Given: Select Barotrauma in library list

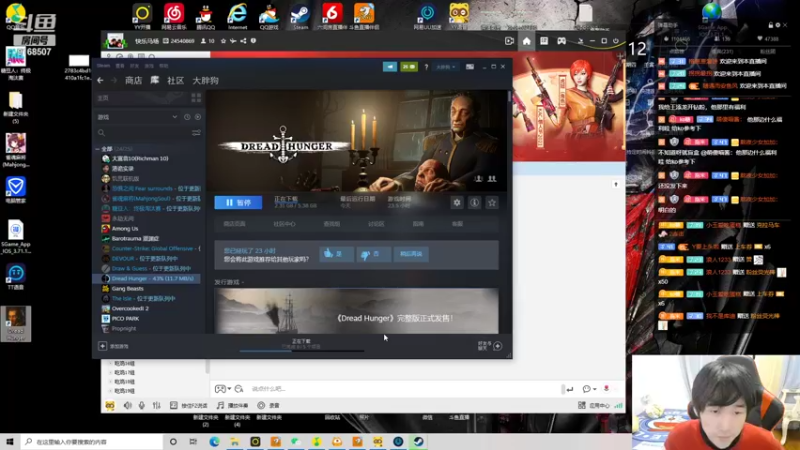Looking at the screenshot, I should point(135,238).
